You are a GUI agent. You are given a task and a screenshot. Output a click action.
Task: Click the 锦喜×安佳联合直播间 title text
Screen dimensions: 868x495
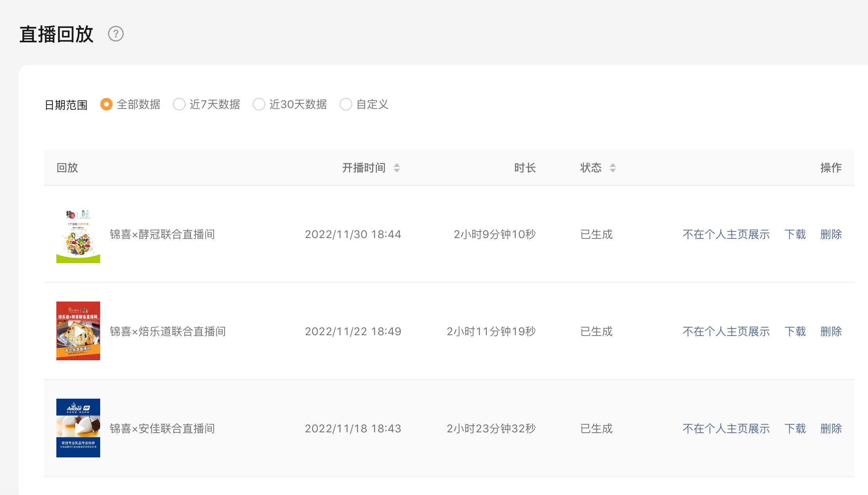click(x=162, y=428)
